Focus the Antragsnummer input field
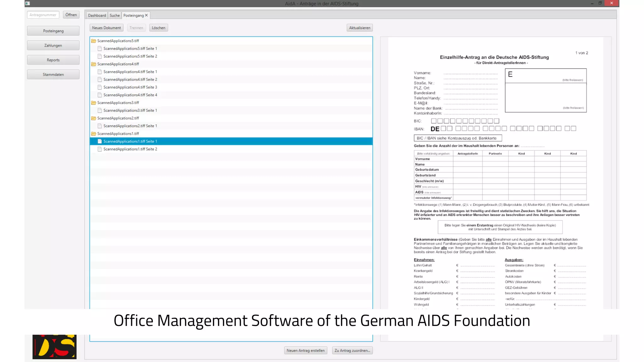This screenshot has width=644, height=362. coord(43,15)
